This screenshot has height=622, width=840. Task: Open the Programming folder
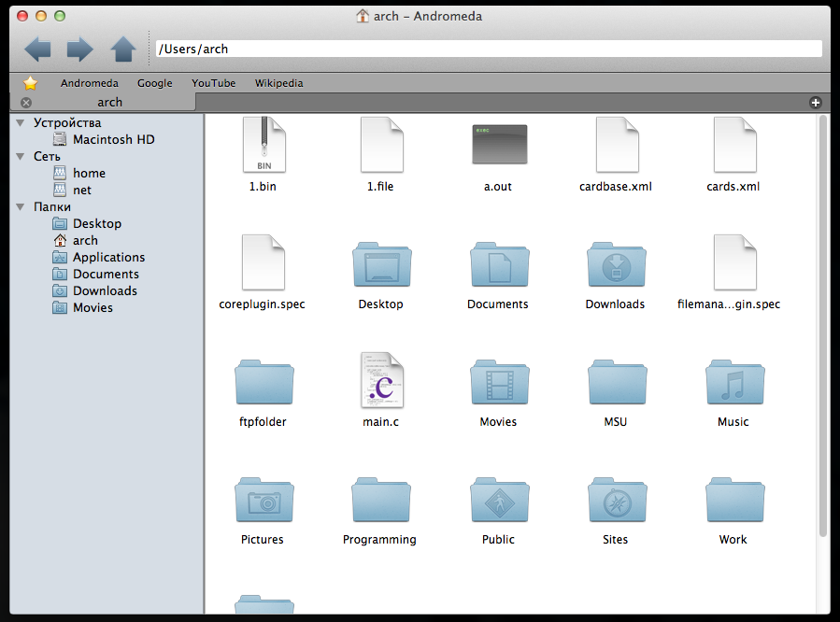click(381, 500)
